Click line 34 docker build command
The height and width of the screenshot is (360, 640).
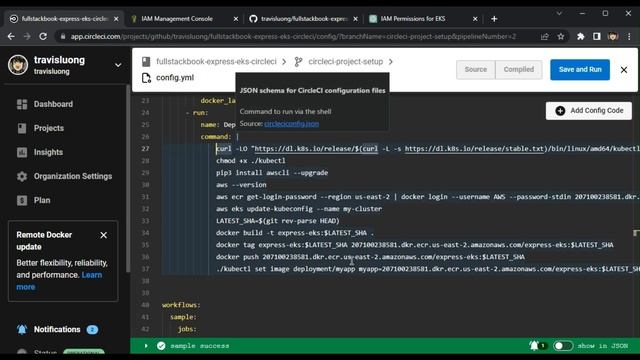pyautogui.click(x=295, y=233)
